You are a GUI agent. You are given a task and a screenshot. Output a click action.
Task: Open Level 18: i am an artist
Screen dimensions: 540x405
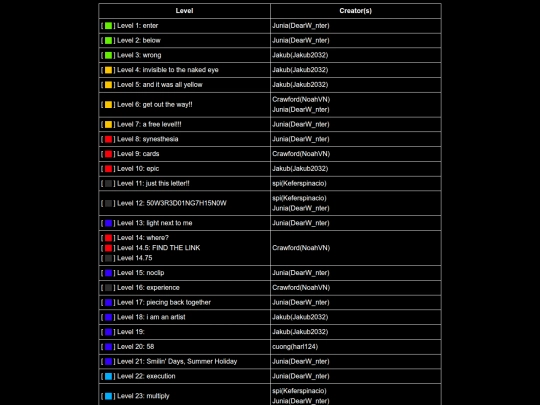(151, 317)
